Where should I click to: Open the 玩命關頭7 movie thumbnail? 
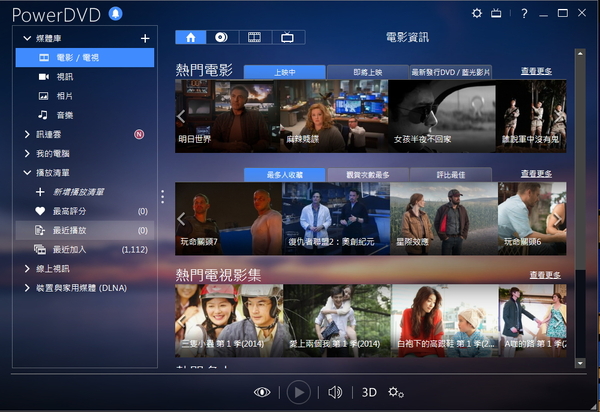[x=228, y=219]
